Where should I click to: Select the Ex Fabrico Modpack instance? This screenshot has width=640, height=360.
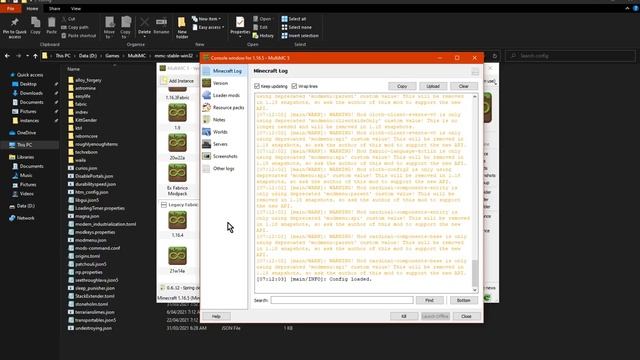click(x=177, y=180)
